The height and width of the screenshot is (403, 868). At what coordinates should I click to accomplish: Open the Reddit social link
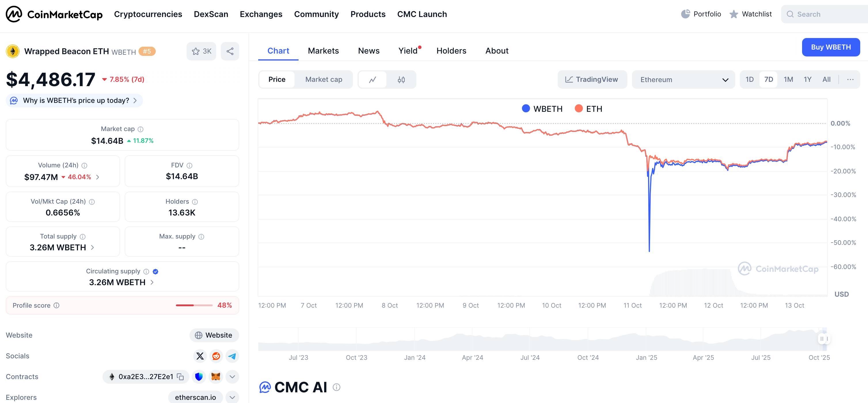[x=216, y=356]
